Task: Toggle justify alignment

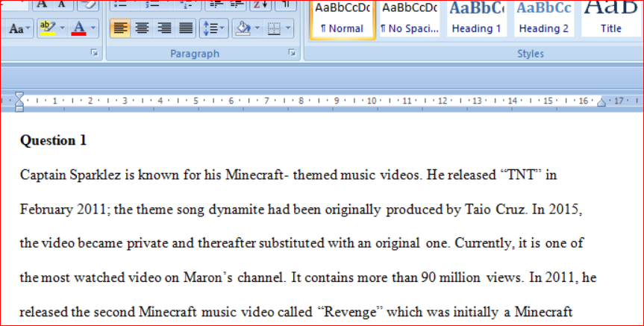Action: click(186, 28)
